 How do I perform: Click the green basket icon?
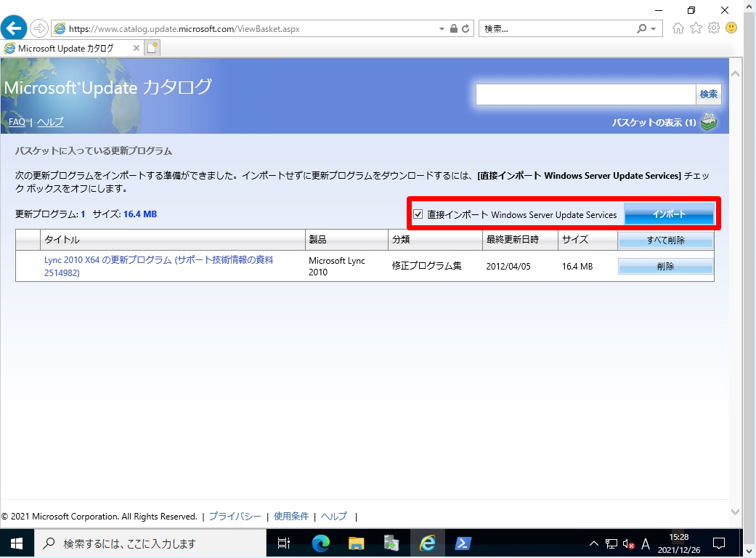coord(709,122)
